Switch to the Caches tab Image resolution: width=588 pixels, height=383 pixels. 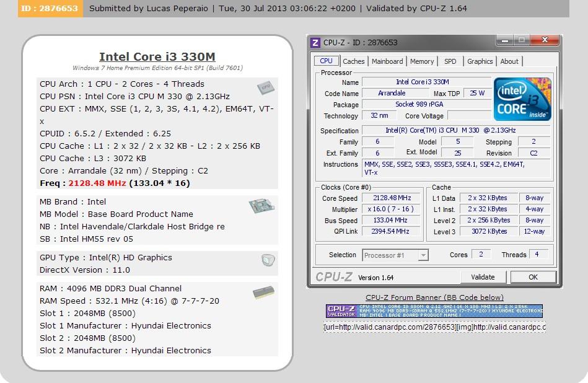pyautogui.click(x=353, y=61)
